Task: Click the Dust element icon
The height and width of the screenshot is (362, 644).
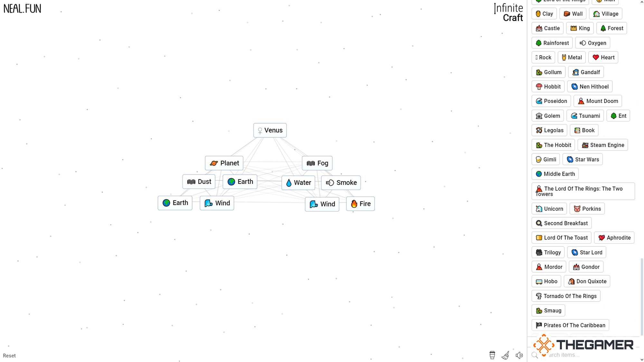Action: (x=191, y=182)
